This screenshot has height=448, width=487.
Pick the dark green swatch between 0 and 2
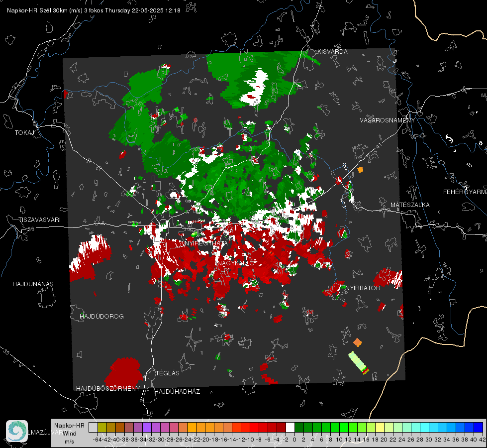click(299, 427)
